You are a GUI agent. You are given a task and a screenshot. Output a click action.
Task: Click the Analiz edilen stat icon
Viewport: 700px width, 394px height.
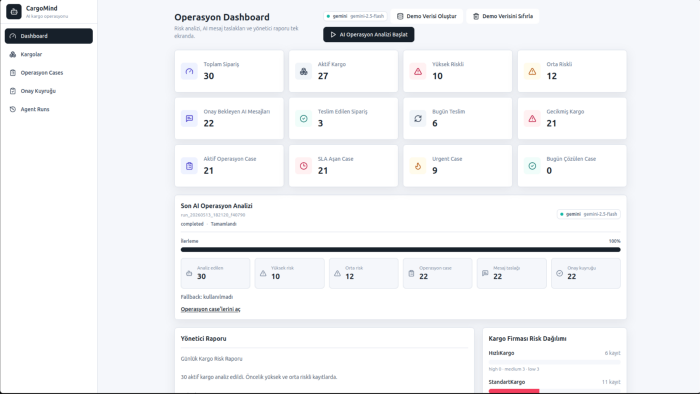189,273
